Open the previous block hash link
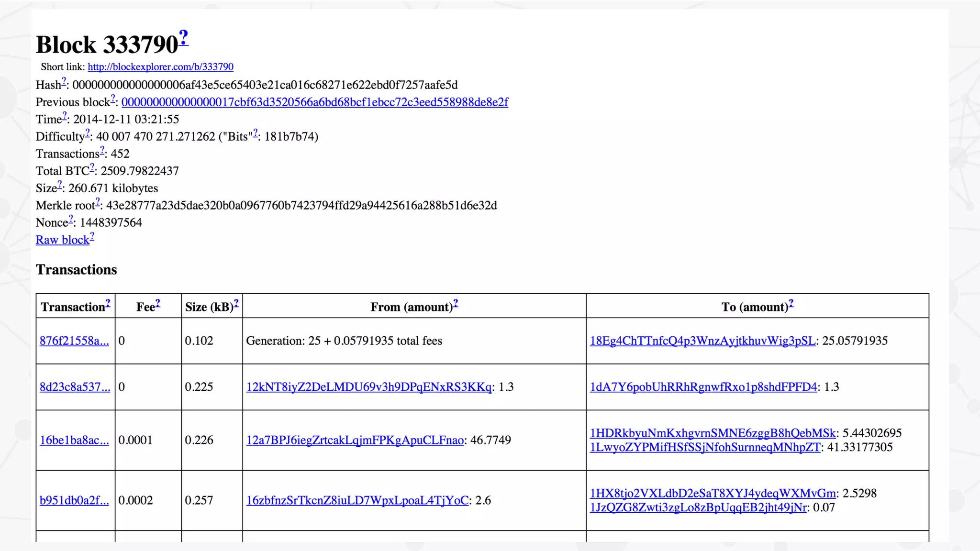 coord(314,102)
